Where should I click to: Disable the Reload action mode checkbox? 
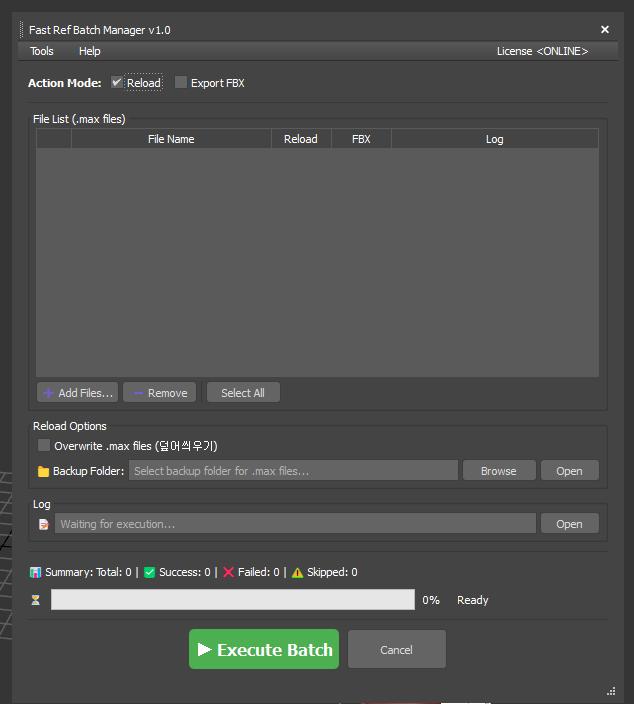pyautogui.click(x=117, y=83)
